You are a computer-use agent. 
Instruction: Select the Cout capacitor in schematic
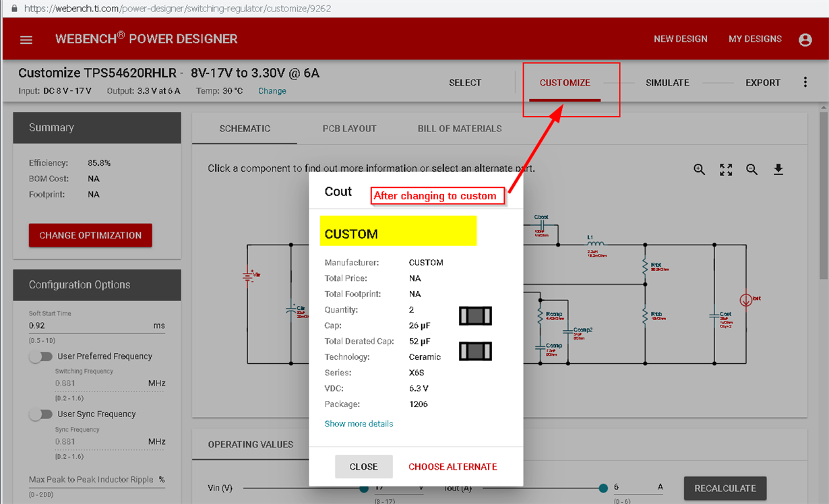(x=715, y=315)
